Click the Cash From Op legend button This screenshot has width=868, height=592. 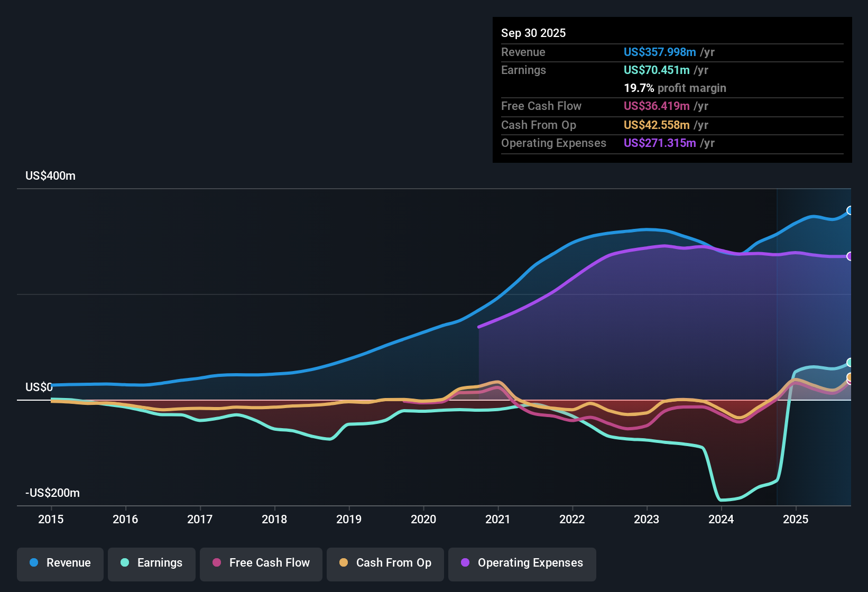coord(385,563)
